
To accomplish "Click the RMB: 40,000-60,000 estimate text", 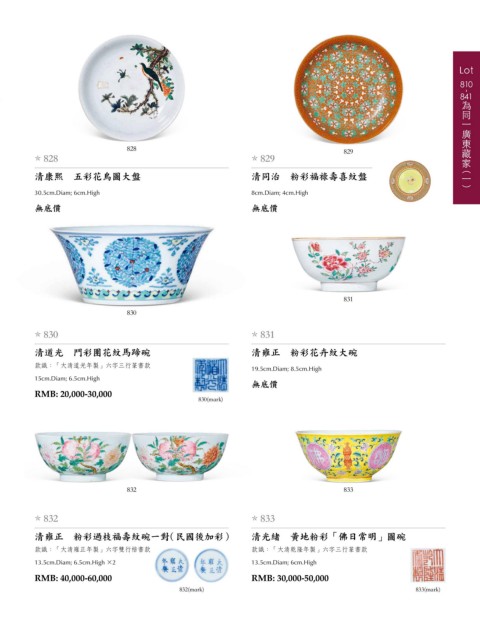I will (73, 578).
